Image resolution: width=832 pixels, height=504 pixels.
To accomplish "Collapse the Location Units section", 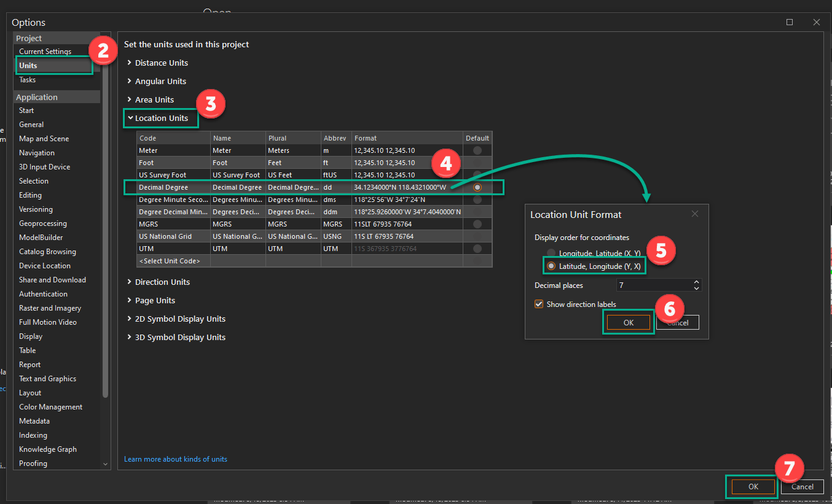I will tap(160, 118).
